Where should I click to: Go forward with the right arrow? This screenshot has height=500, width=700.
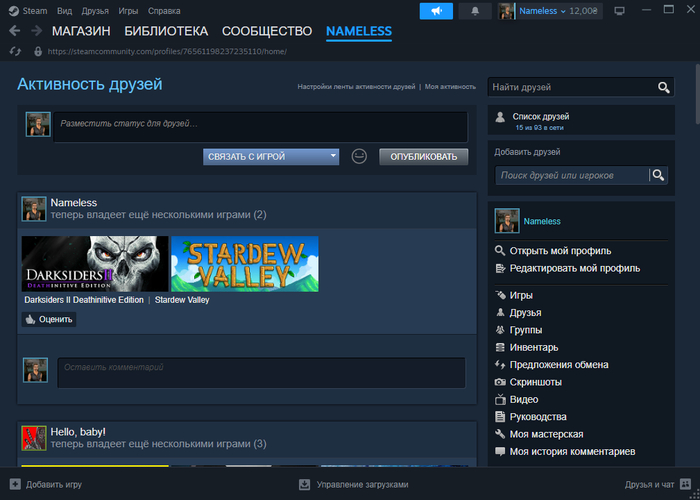36,30
